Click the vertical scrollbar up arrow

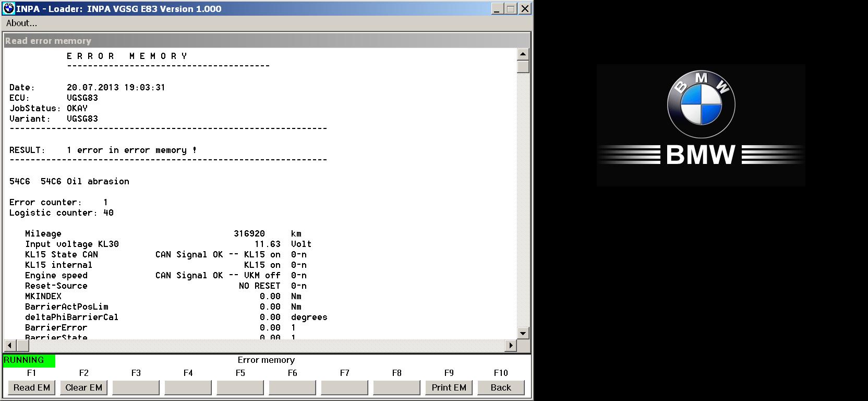[x=523, y=54]
